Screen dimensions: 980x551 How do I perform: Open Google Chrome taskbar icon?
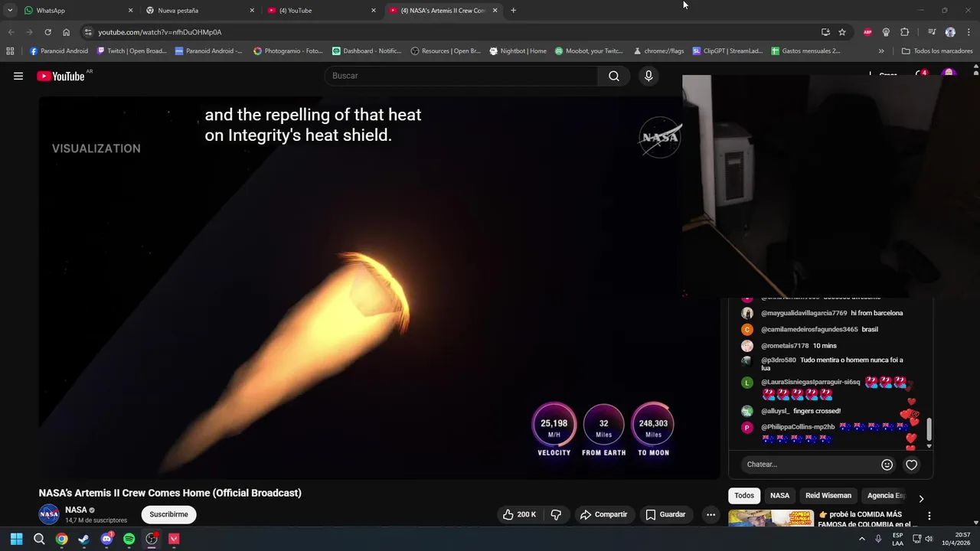61,539
